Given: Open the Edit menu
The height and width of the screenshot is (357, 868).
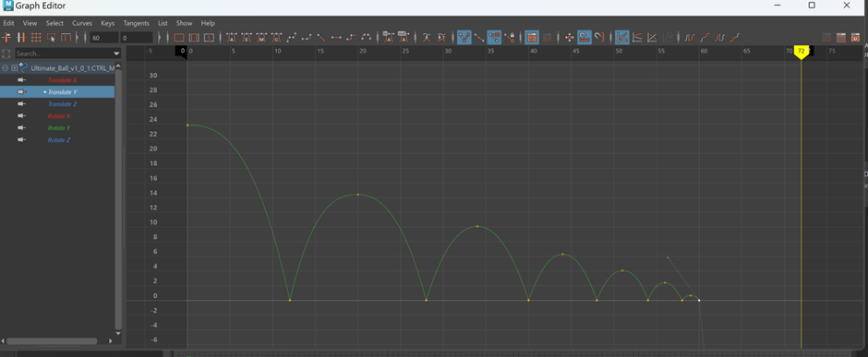Looking at the screenshot, I should click(8, 23).
